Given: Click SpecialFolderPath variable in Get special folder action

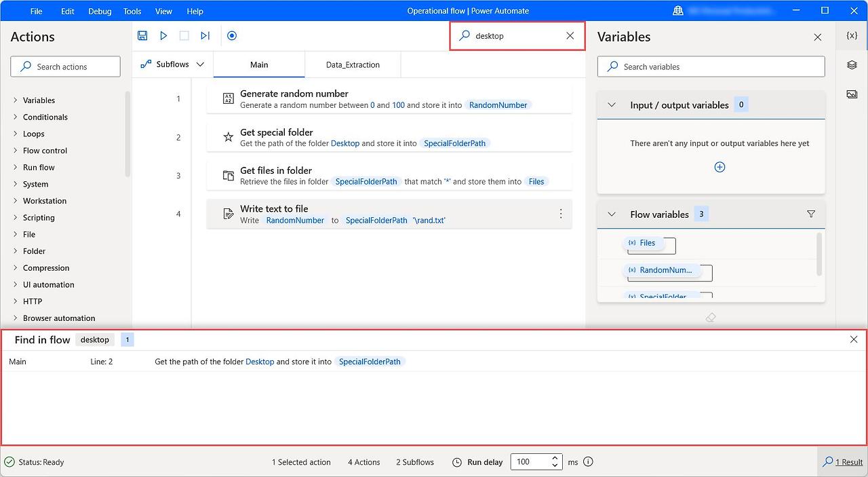Looking at the screenshot, I should 455,143.
